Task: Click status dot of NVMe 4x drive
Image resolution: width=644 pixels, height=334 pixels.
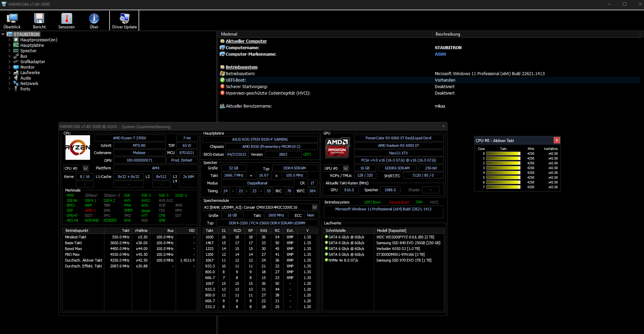Action: tap(326, 260)
